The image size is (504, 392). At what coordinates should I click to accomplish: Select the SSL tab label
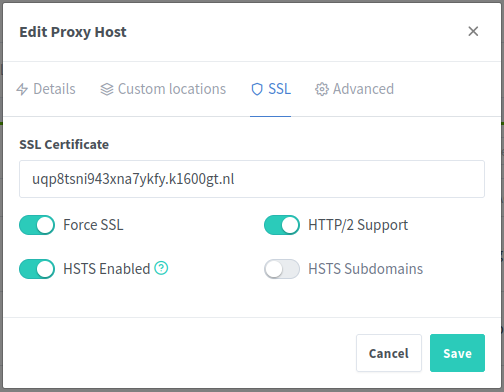click(x=280, y=89)
